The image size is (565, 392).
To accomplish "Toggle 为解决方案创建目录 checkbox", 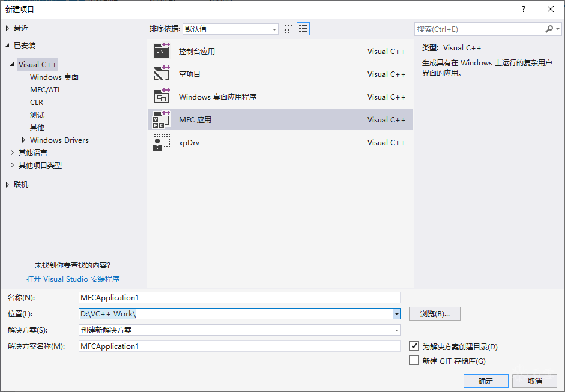I will pos(414,346).
